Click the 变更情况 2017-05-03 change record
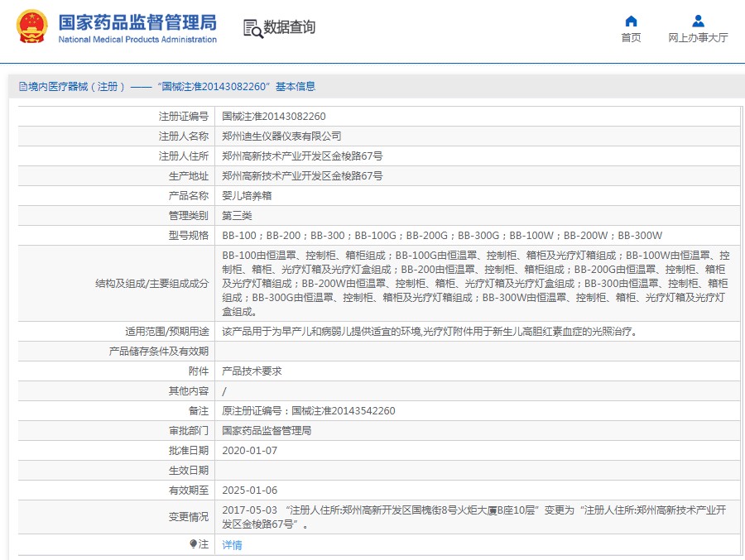 point(473,517)
